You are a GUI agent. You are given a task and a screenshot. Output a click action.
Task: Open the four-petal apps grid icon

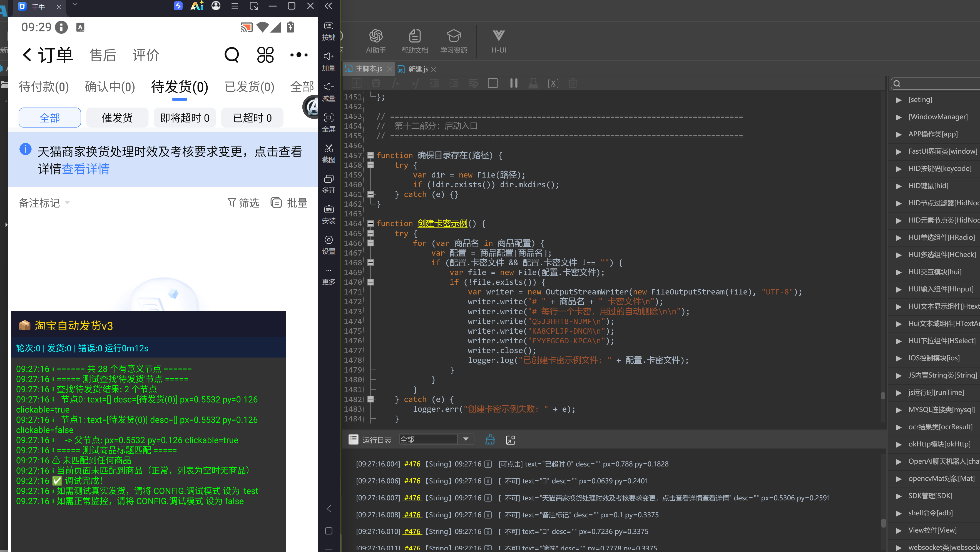(x=265, y=55)
